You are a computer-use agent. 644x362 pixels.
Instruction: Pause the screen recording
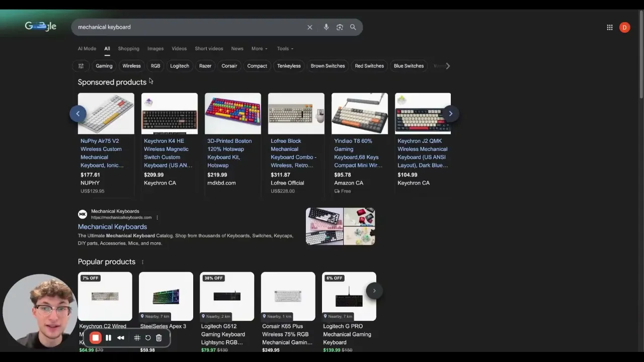click(108, 338)
